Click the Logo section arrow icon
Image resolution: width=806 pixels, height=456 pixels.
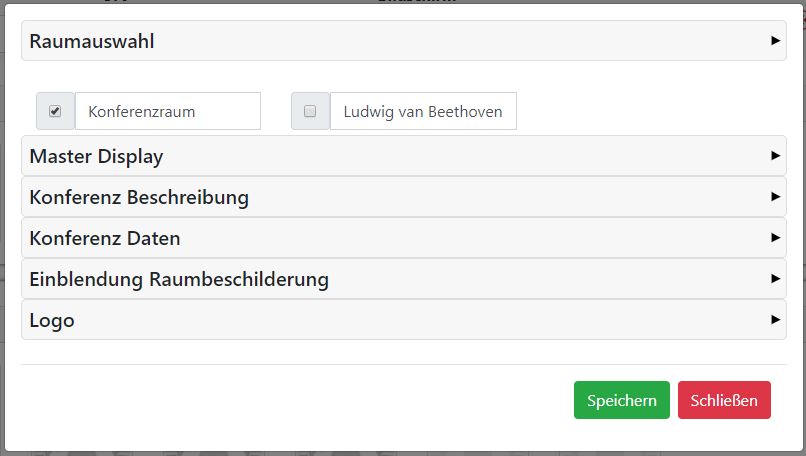[775, 320]
